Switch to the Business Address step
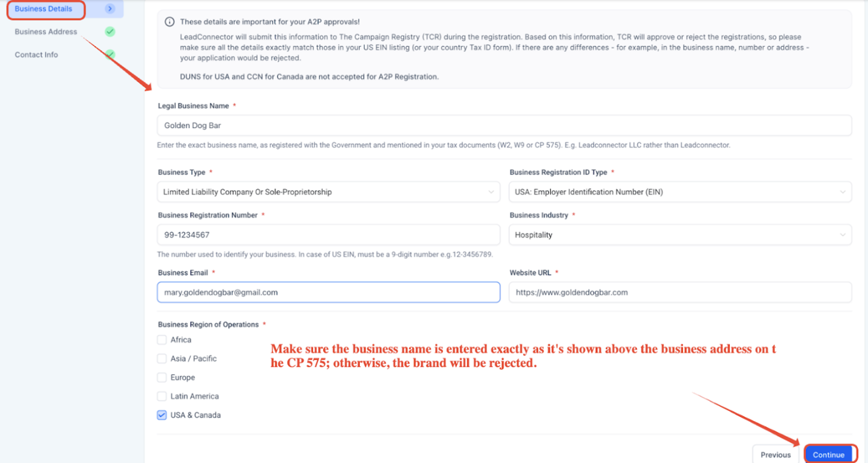 click(46, 32)
